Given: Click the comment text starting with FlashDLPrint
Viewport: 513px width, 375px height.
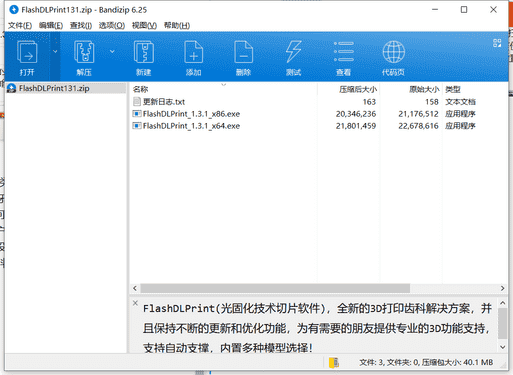Looking at the screenshot, I should (x=317, y=328).
